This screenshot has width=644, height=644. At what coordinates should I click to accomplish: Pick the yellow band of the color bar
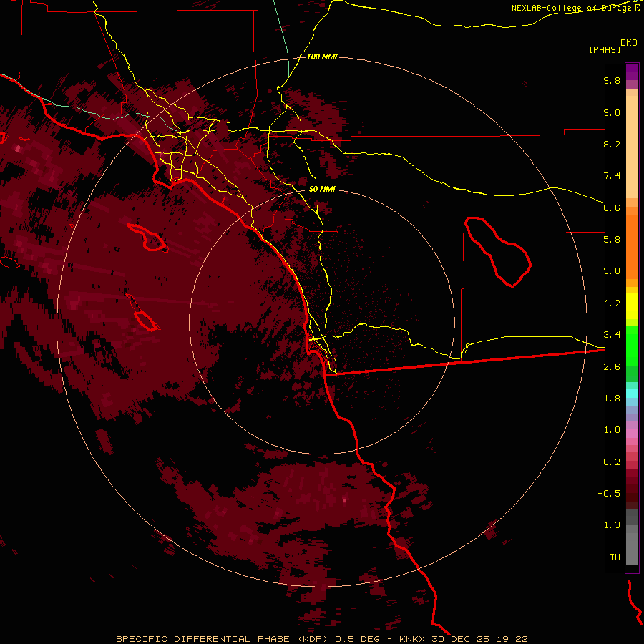(x=632, y=306)
